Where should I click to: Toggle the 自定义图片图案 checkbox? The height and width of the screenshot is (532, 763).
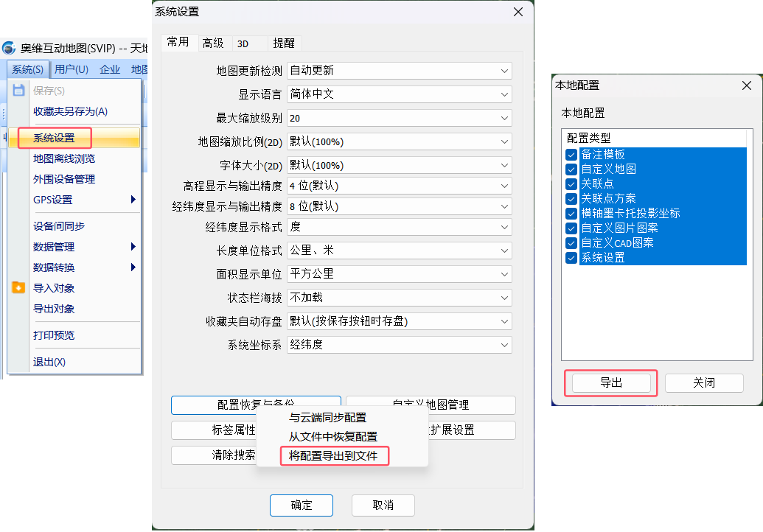click(571, 228)
